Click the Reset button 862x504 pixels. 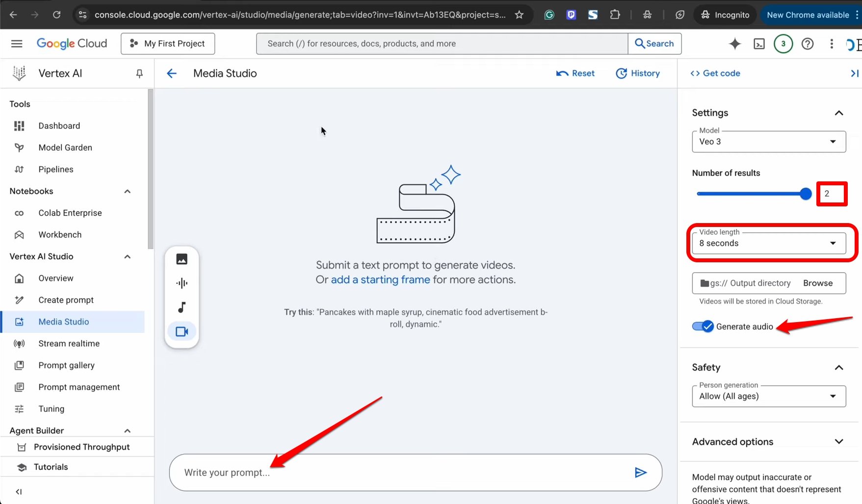pyautogui.click(x=575, y=74)
